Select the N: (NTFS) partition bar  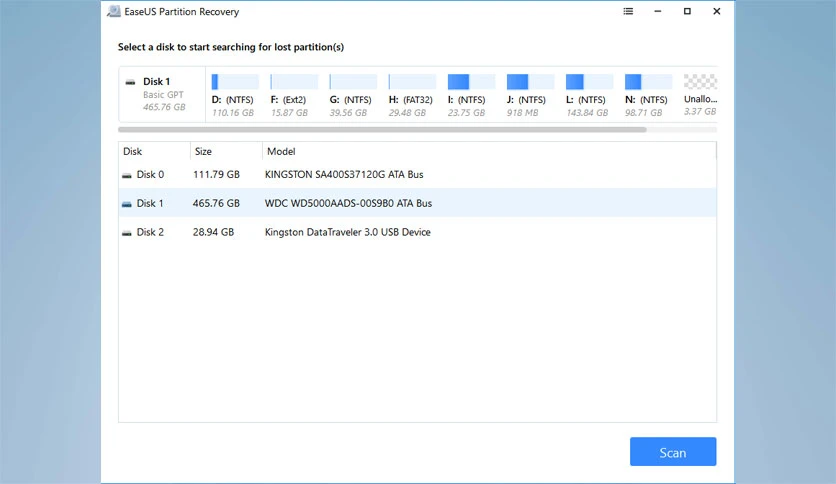[648, 82]
